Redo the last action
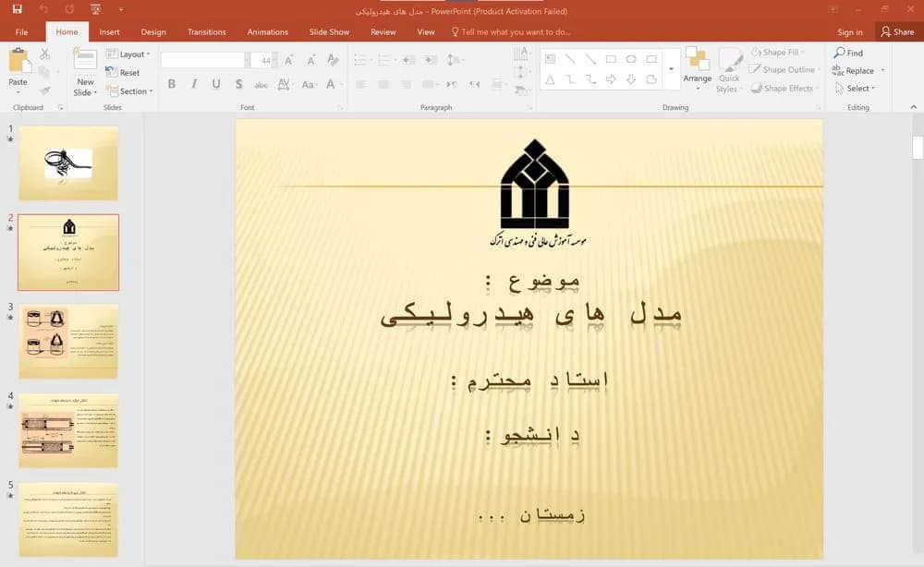Image resolution: width=924 pixels, height=567 pixels. [x=69, y=9]
